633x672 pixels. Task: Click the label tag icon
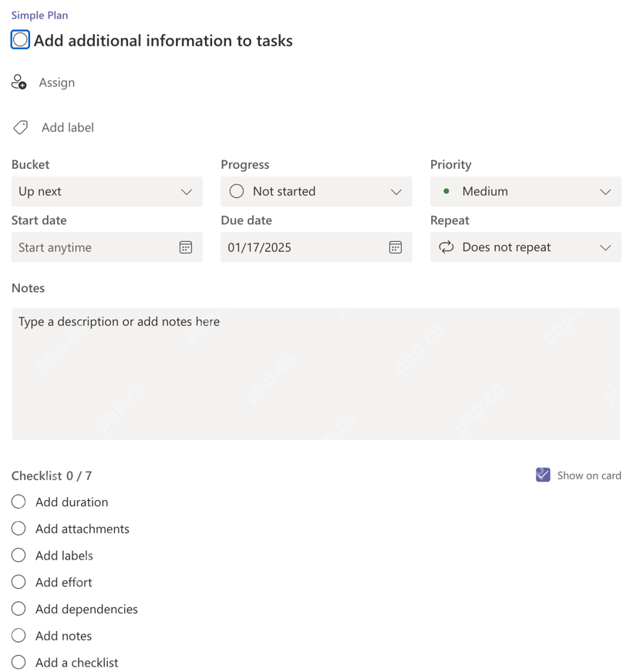[x=20, y=127]
